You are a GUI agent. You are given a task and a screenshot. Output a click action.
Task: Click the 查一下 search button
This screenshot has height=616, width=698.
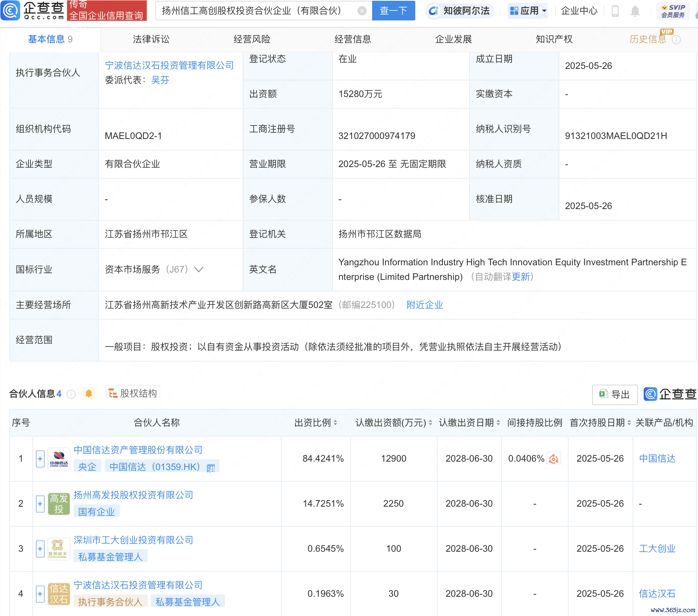[x=393, y=11]
